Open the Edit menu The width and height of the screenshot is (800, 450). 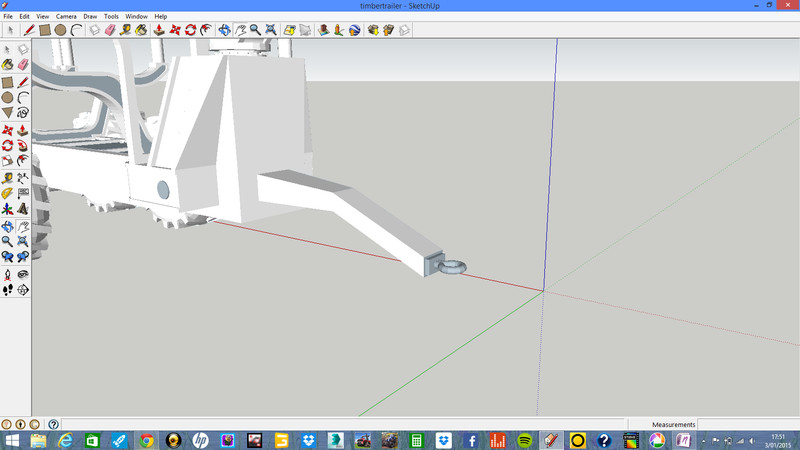tap(24, 16)
